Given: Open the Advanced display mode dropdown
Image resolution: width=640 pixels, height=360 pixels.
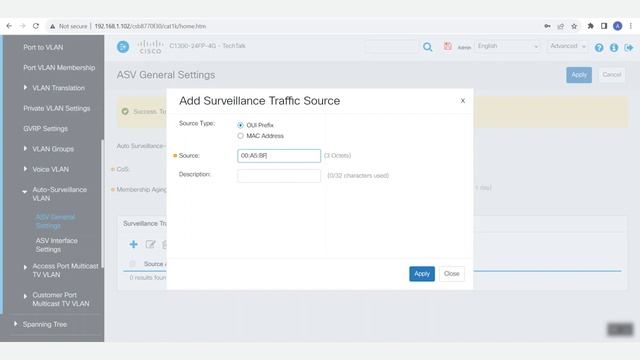Looking at the screenshot, I should click(567, 46).
